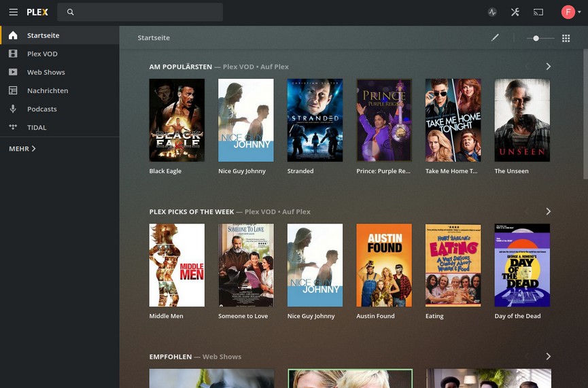The height and width of the screenshot is (388, 588).
Task: Select TIDAL in the sidebar
Action: click(60, 127)
